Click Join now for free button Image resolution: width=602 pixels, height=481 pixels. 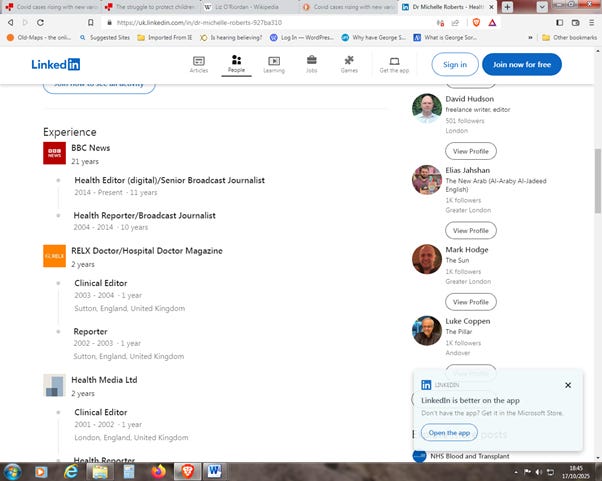pos(522,64)
